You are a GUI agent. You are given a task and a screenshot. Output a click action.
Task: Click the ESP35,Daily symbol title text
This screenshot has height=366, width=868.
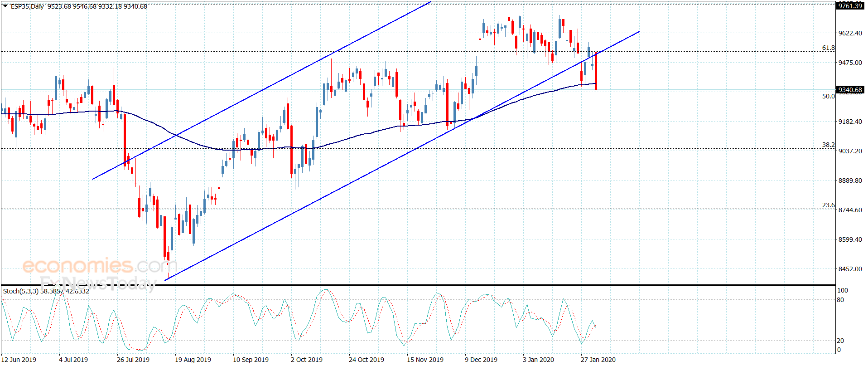pos(27,6)
